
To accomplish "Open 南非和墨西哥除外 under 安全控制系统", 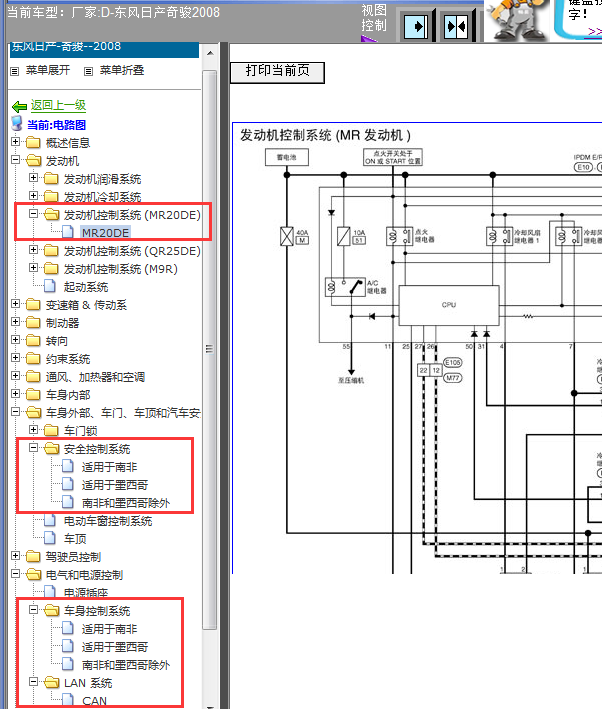I will click(126, 503).
